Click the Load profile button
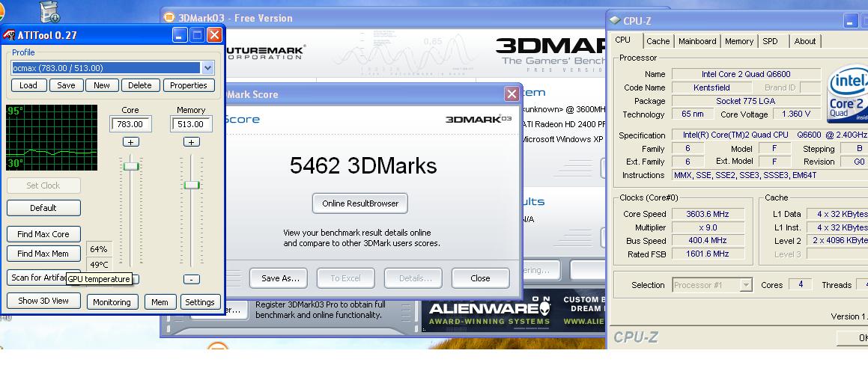The image size is (868, 383). click(28, 85)
